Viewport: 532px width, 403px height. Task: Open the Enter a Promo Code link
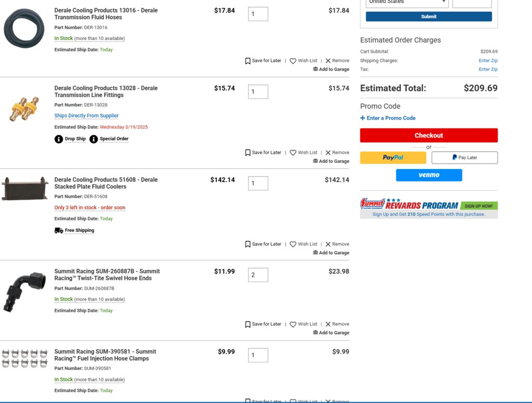pyautogui.click(x=391, y=118)
